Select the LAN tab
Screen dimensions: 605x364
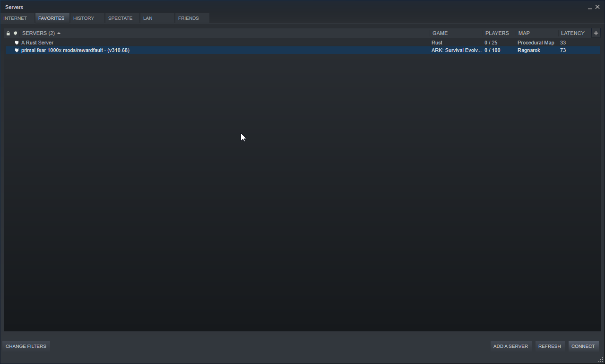pyautogui.click(x=148, y=18)
